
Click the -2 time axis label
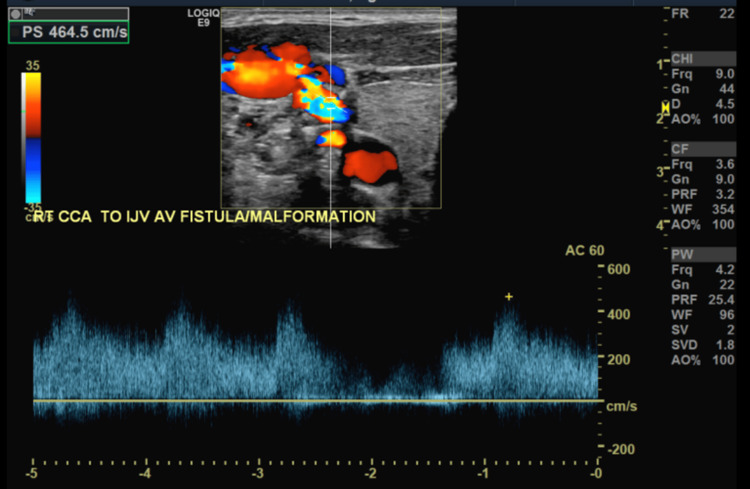pyautogui.click(x=371, y=474)
